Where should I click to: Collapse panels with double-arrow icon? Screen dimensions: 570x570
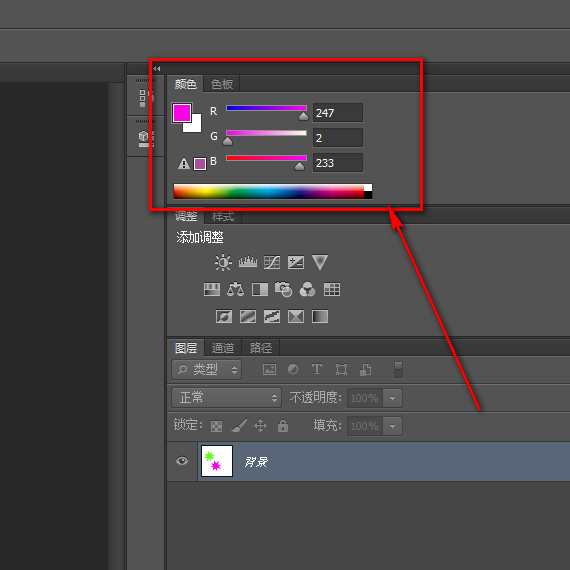tap(157, 68)
